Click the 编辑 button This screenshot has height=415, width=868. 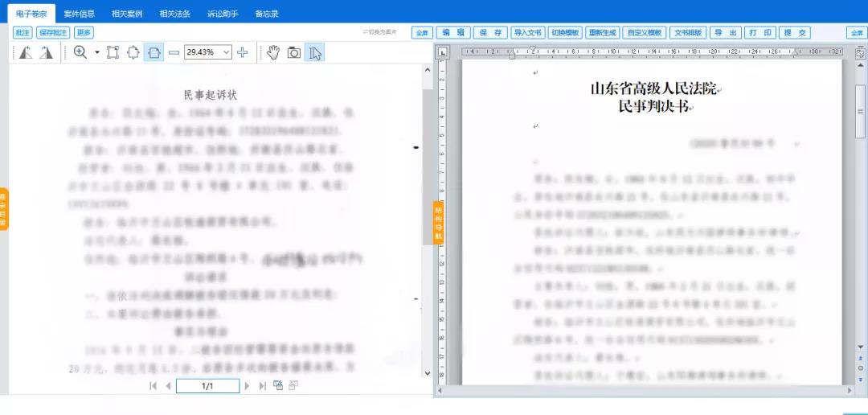(x=453, y=33)
